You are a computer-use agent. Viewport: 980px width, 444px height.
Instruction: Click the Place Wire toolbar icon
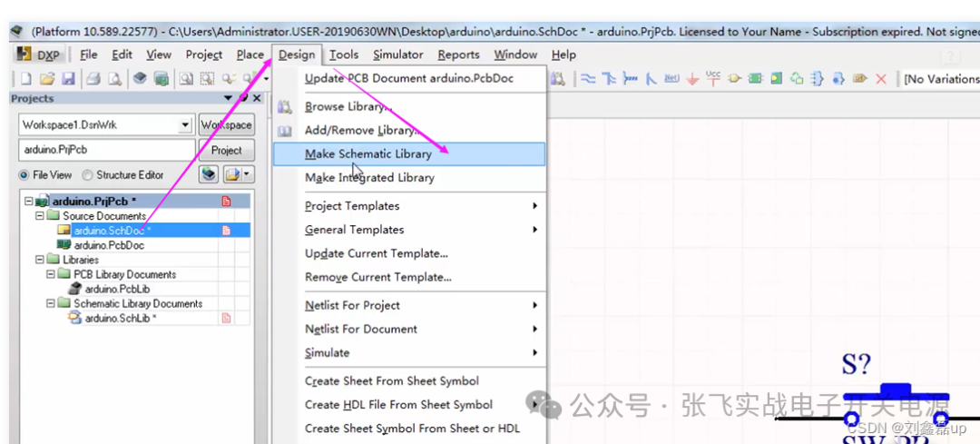coord(588,79)
